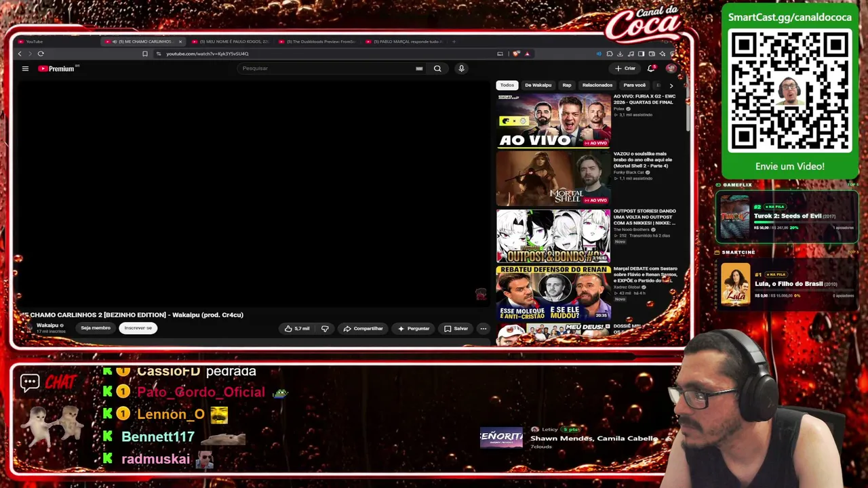The image size is (868, 488).
Task: Like the video with 5,7 mil likes
Action: click(297, 329)
